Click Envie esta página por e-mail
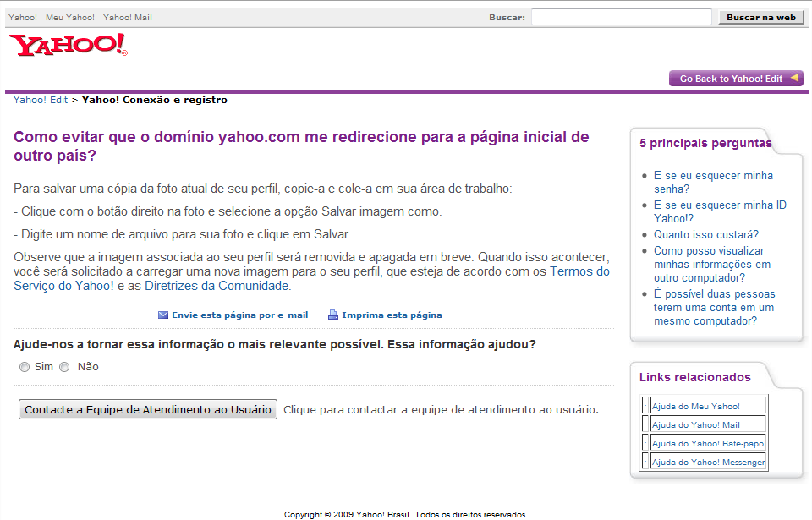812x520 pixels. click(x=239, y=315)
